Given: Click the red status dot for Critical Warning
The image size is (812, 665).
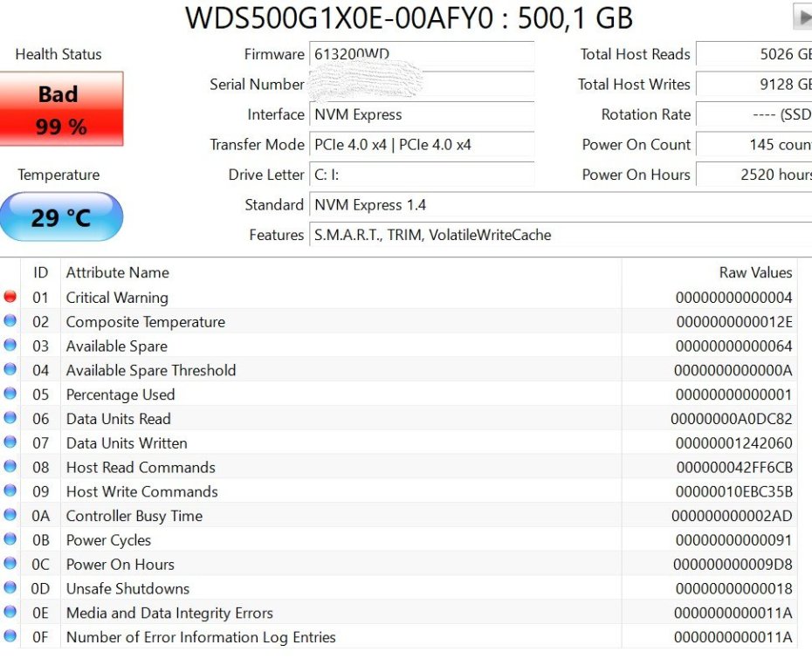Looking at the screenshot, I should coord(10,297).
